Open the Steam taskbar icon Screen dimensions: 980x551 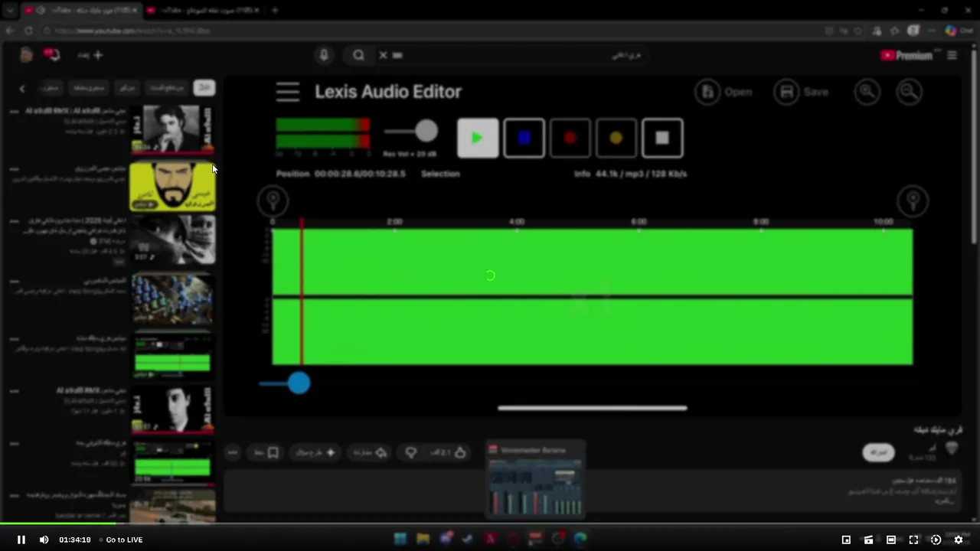(468, 540)
